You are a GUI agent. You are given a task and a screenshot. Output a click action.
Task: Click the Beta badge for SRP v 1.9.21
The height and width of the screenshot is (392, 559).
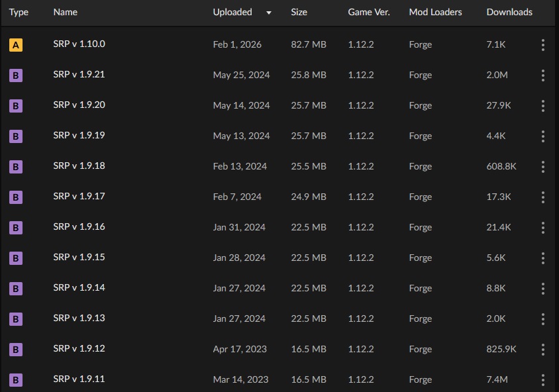click(x=16, y=75)
